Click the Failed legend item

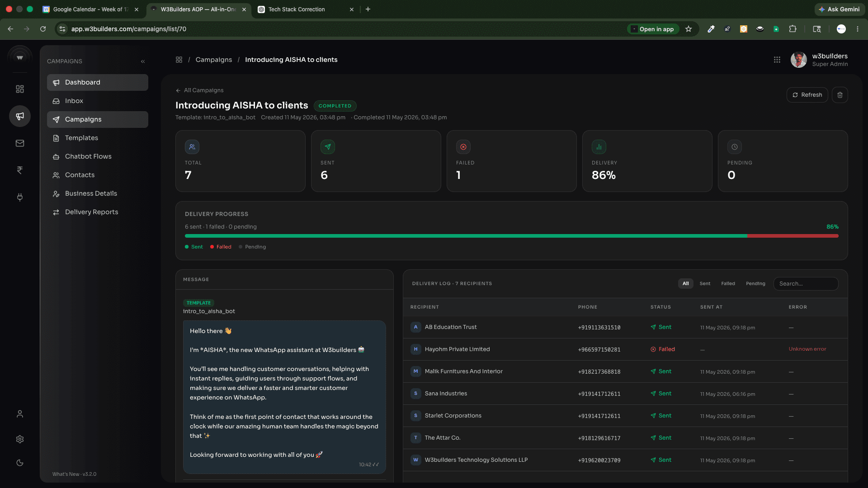(x=221, y=247)
